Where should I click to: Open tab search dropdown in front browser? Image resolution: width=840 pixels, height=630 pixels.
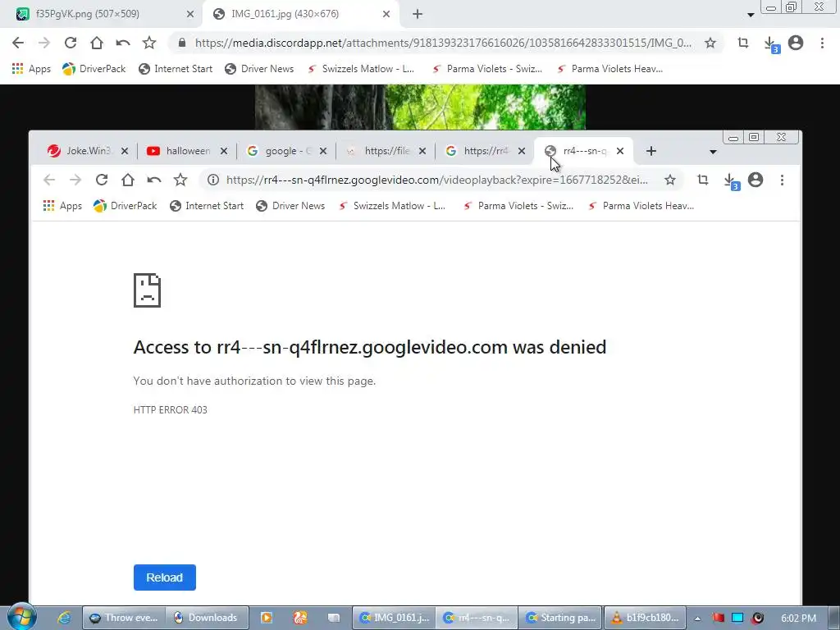pyautogui.click(x=713, y=152)
